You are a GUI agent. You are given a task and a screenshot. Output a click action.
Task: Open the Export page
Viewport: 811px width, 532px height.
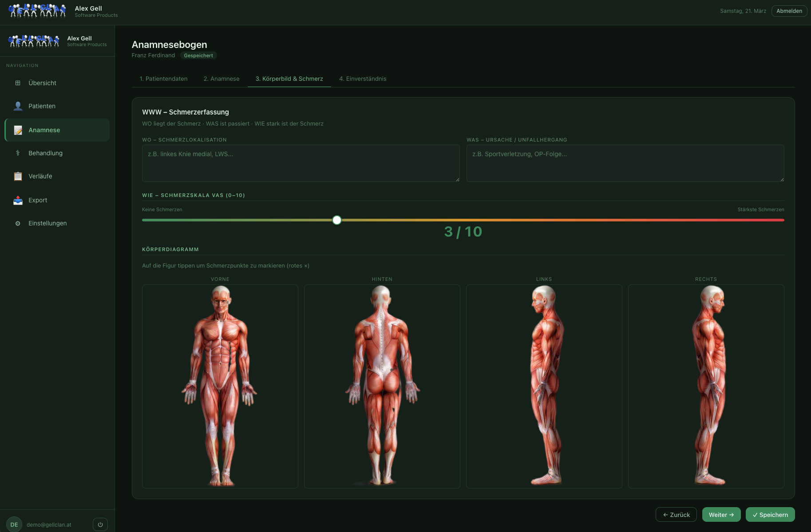pos(57,200)
